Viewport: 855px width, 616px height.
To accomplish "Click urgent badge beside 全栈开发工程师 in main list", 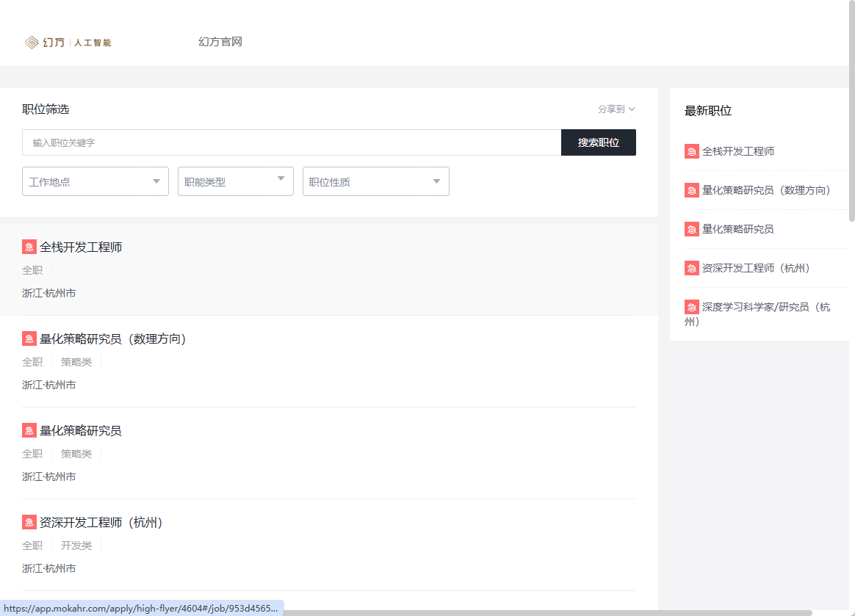I will coord(29,247).
